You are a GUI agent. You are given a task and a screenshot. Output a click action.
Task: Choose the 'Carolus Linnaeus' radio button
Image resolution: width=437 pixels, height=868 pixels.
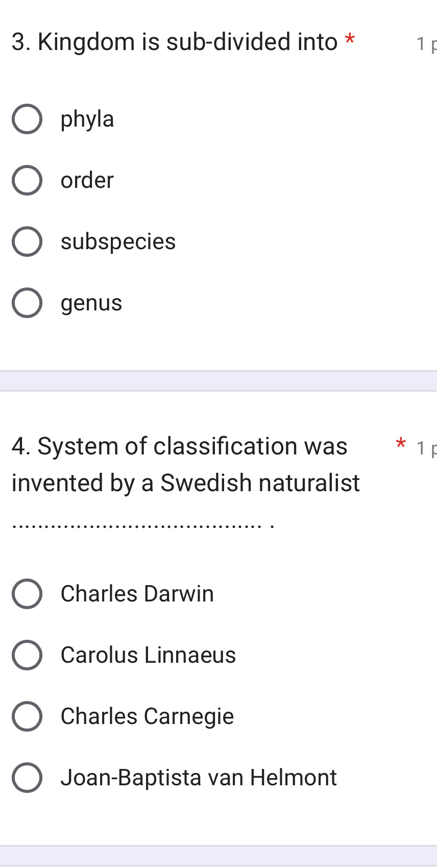(27, 655)
